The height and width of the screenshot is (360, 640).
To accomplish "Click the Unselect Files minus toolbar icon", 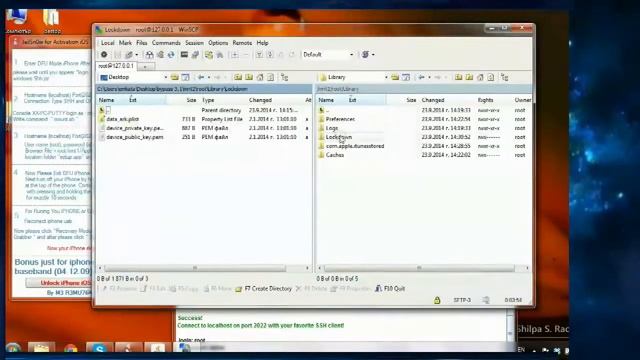I will [246, 55].
